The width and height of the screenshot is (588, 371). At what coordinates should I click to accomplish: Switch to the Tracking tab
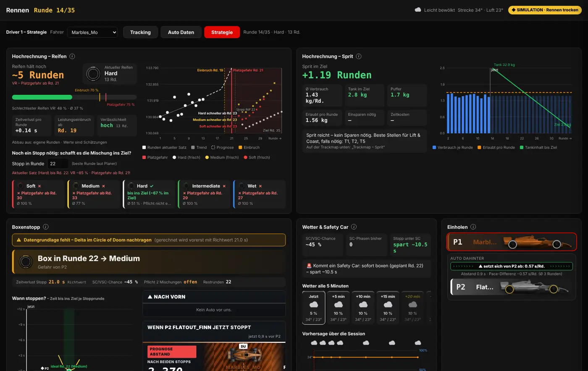click(140, 32)
